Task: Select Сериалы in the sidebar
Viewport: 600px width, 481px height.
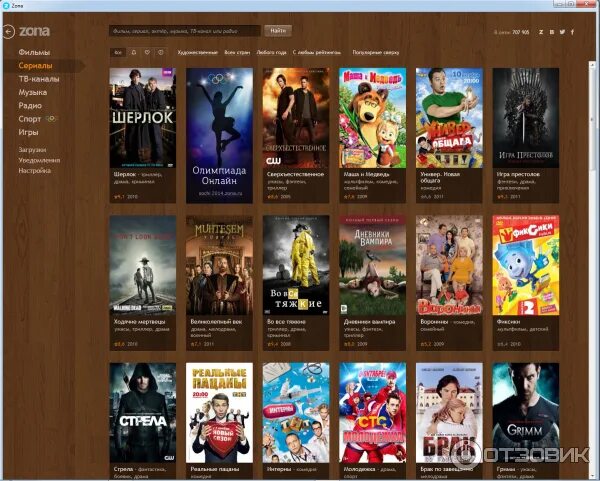Action: coord(35,65)
